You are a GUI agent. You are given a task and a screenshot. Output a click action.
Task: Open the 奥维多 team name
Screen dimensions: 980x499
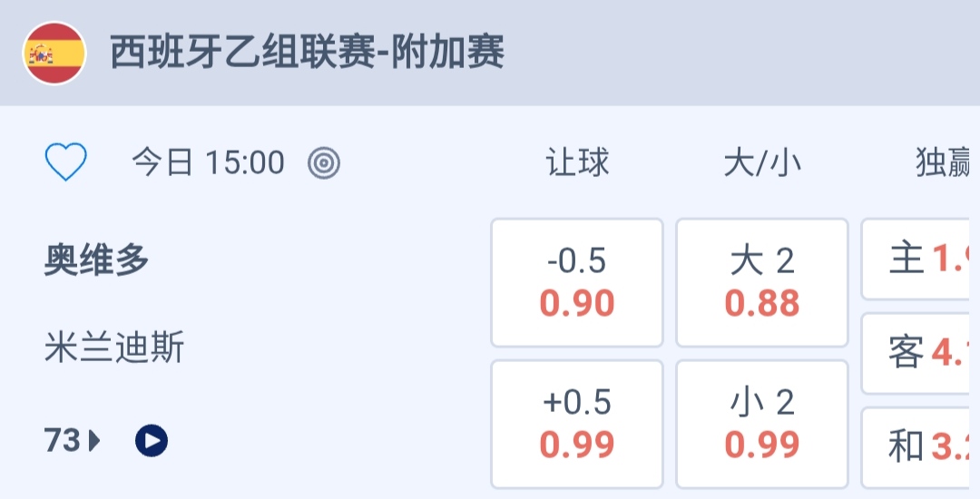[96, 261]
